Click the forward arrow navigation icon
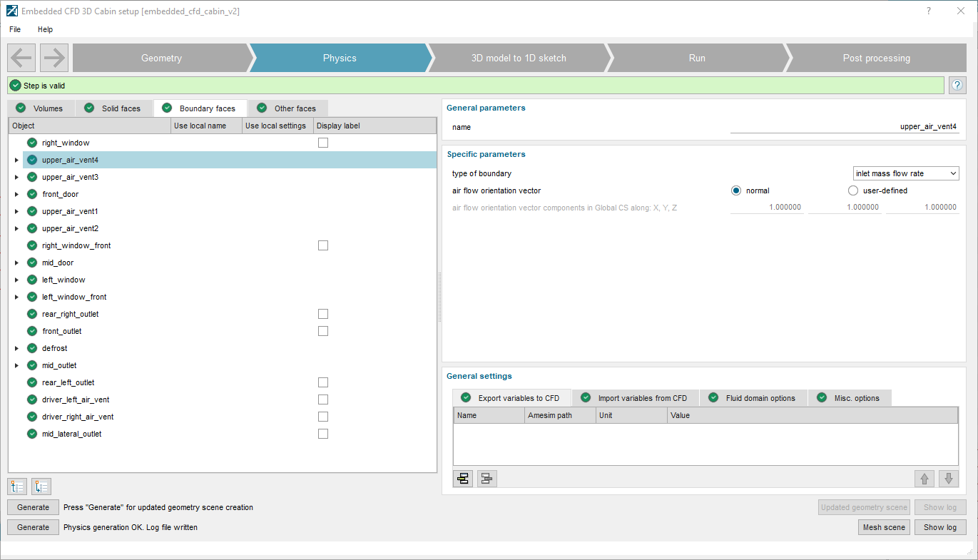The height and width of the screenshot is (560, 978). pyautogui.click(x=54, y=58)
